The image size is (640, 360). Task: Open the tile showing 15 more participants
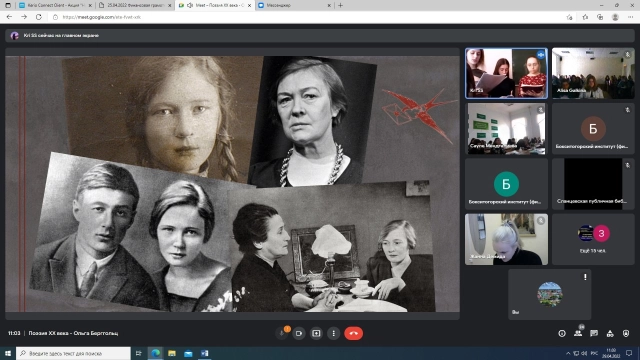(x=593, y=240)
